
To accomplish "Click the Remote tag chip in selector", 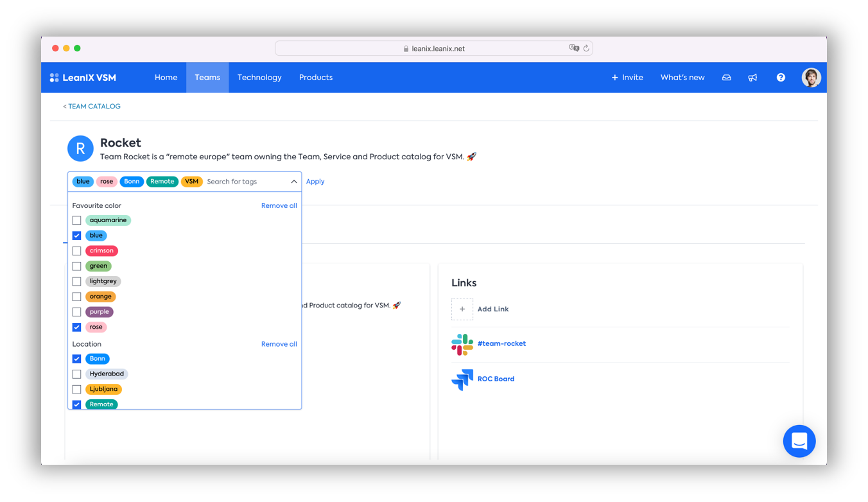I will tap(162, 182).
